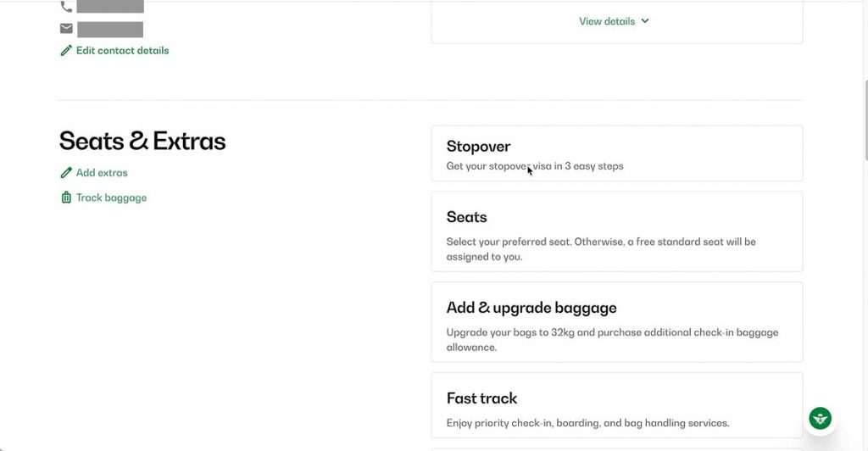Viewport: 868px width, 451px height.
Task: Click the priority check-in description text
Action: click(x=587, y=423)
